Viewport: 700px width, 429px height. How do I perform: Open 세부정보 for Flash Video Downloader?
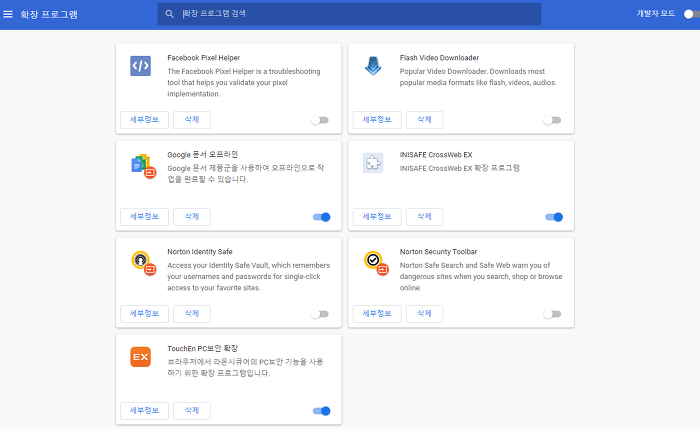[377, 120]
